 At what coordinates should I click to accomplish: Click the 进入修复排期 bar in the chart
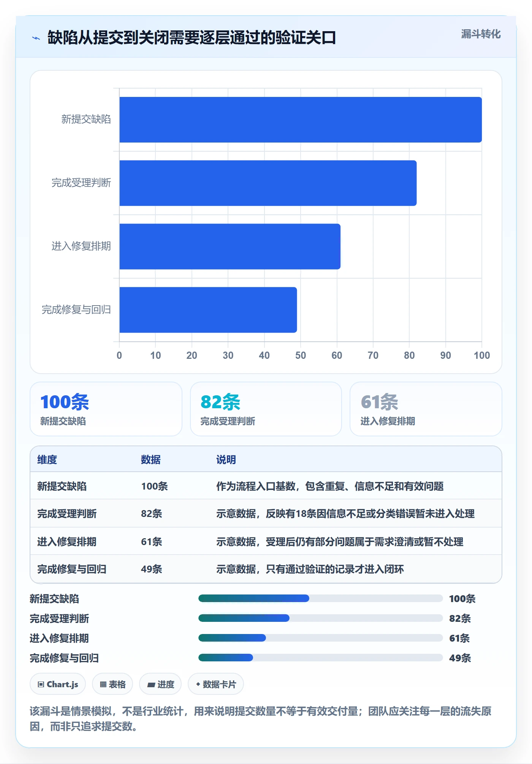click(x=230, y=246)
